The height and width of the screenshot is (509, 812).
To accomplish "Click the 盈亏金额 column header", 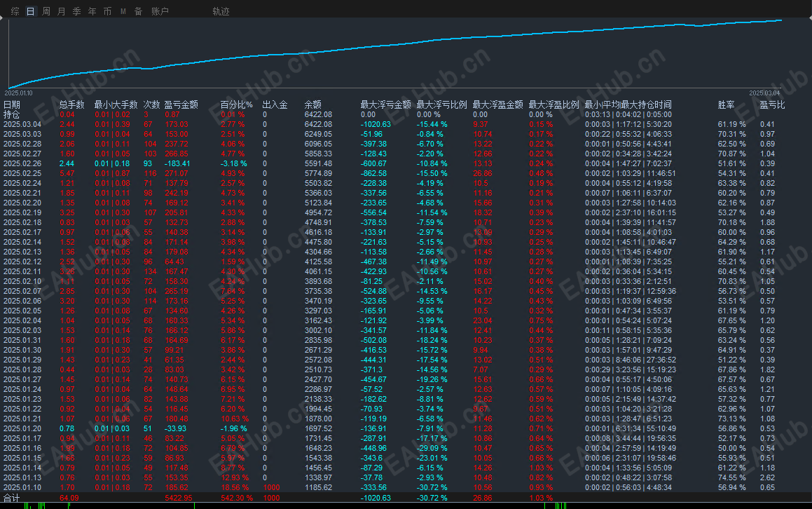I will 181,104.
